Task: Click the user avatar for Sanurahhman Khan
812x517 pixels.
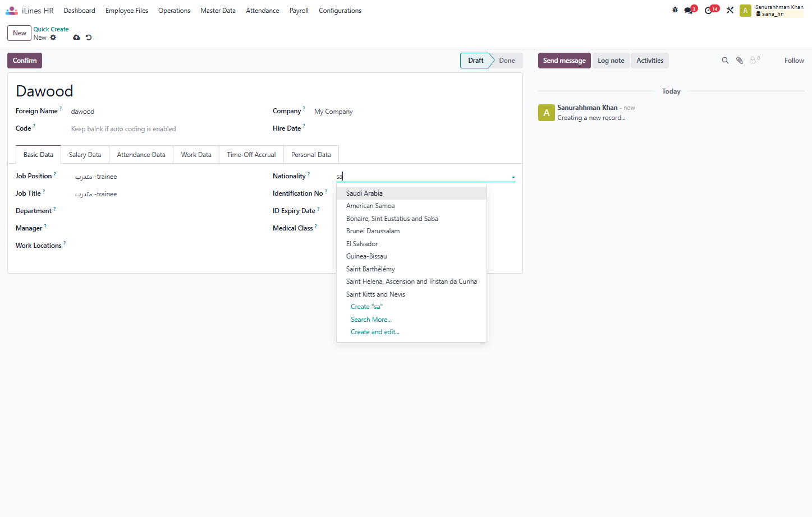Action: pyautogui.click(x=745, y=11)
